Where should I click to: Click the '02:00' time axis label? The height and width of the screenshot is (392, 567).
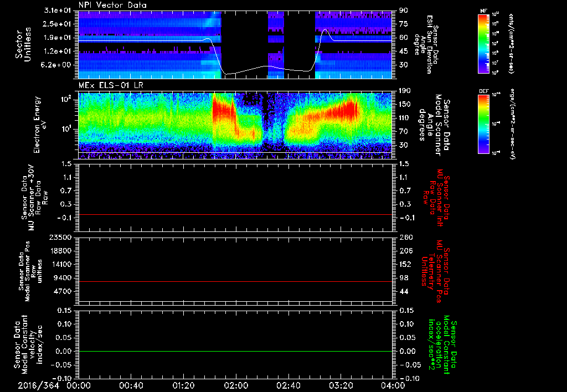click(236, 385)
